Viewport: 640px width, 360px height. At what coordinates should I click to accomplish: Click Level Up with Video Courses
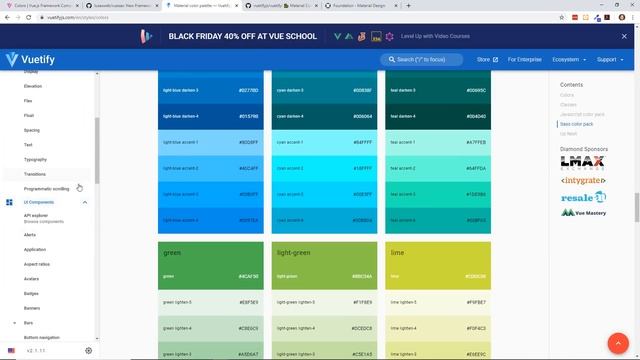tap(435, 36)
